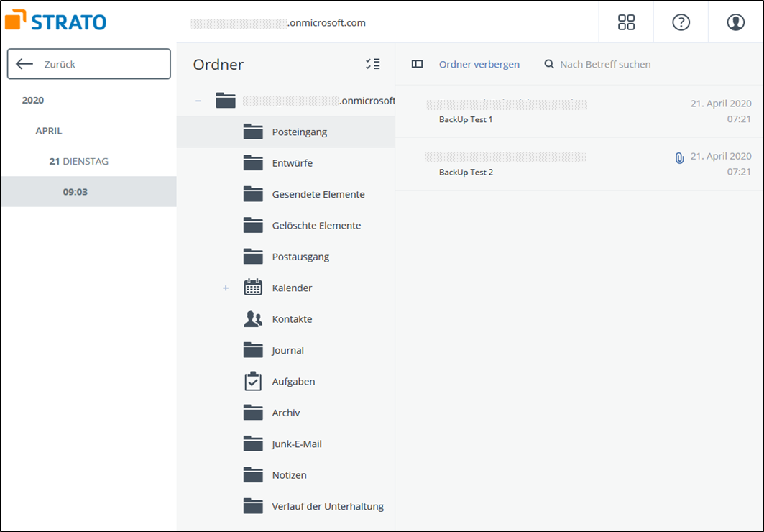Click the Zurück button
This screenshot has width=764, height=532.
coord(88,63)
